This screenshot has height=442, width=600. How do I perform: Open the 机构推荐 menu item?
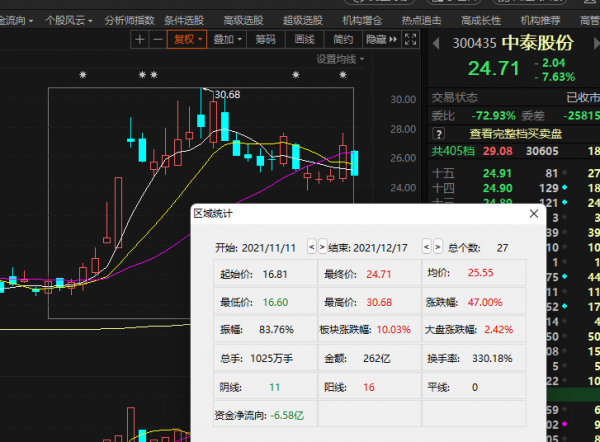540,20
